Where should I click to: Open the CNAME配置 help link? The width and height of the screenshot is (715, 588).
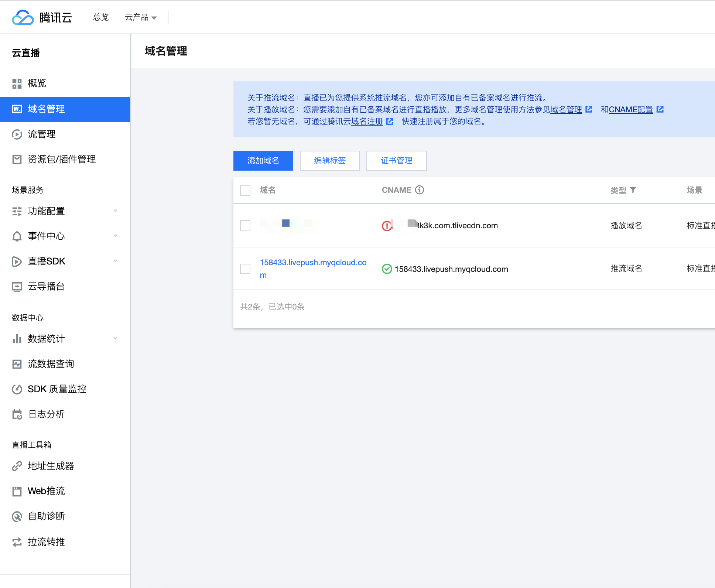(630, 110)
